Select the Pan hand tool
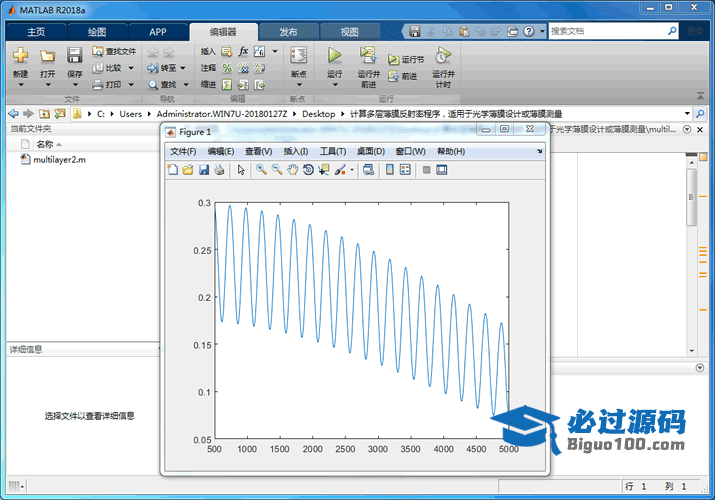715x500 pixels. (292, 170)
